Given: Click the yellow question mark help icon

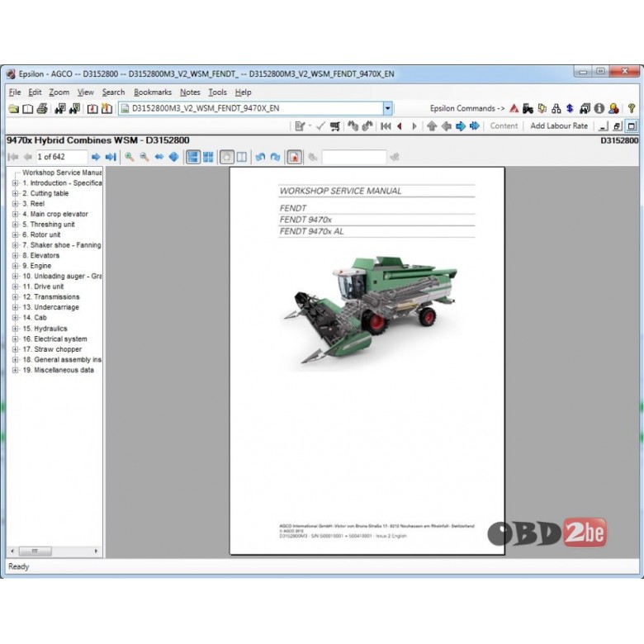Looking at the screenshot, I should point(632,108).
